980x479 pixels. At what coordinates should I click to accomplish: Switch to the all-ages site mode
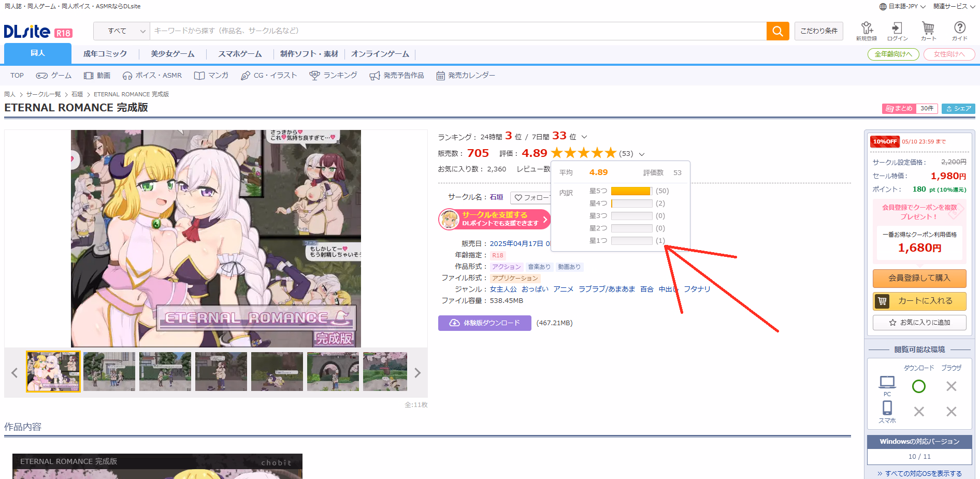click(x=893, y=54)
